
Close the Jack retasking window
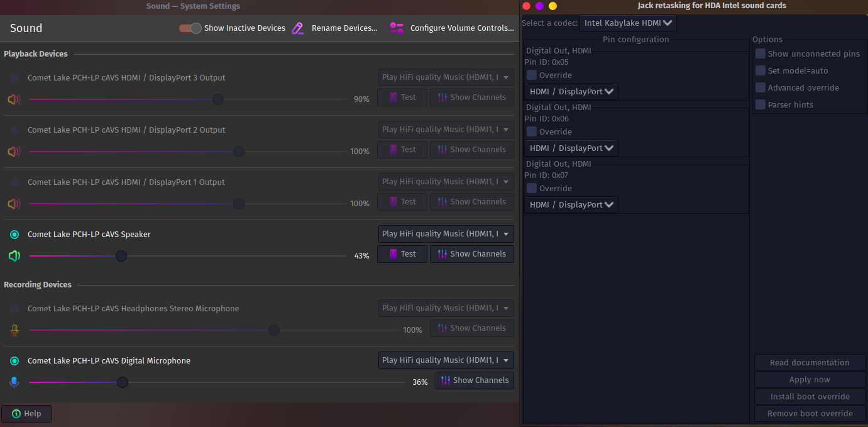[527, 6]
